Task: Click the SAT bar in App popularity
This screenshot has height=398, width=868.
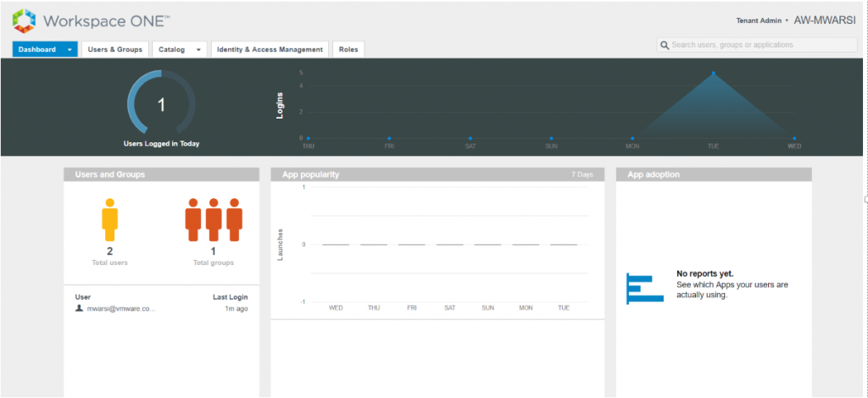Action: coord(449,245)
